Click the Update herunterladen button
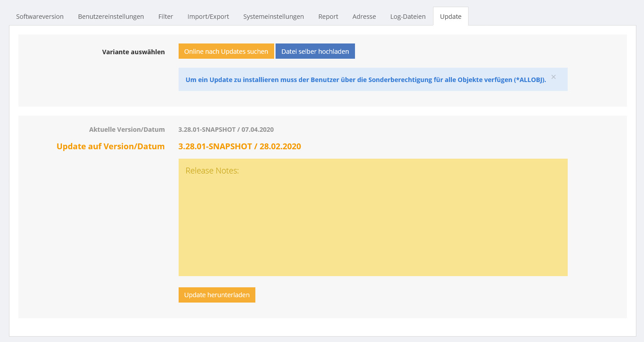 click(x=217, y=295)
